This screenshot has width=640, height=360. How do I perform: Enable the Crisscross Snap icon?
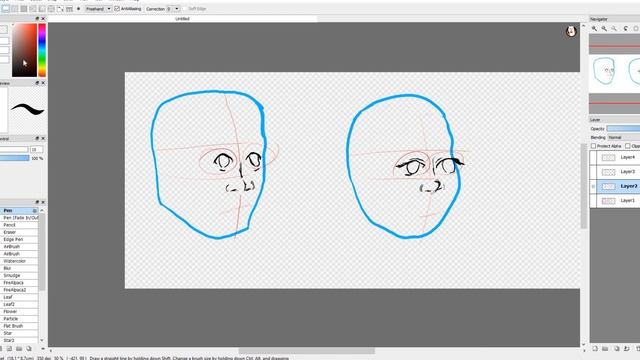point(24,9)
